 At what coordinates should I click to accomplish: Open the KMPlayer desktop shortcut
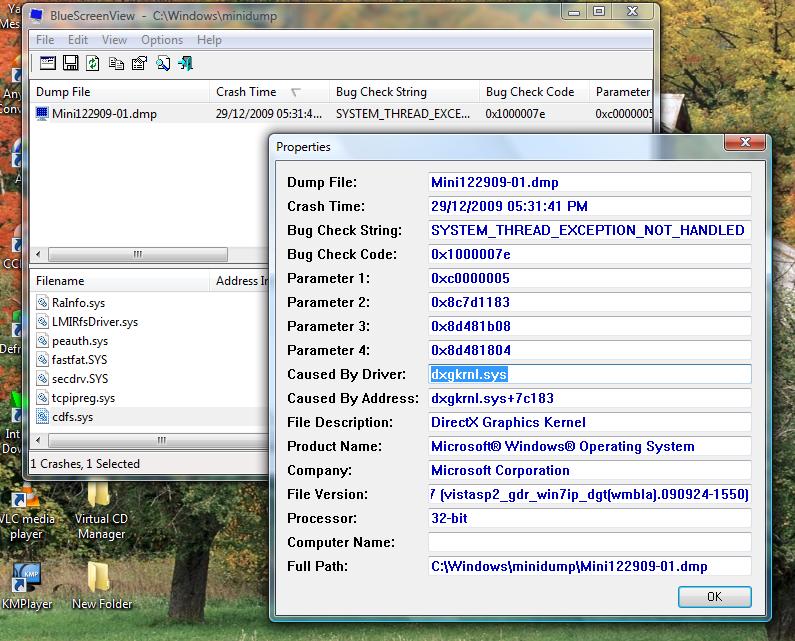26,586
